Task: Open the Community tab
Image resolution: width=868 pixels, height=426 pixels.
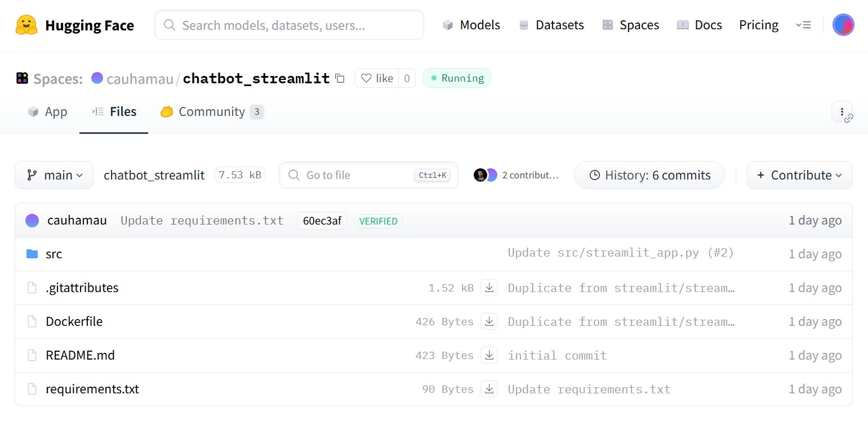Action: (211, 111)
